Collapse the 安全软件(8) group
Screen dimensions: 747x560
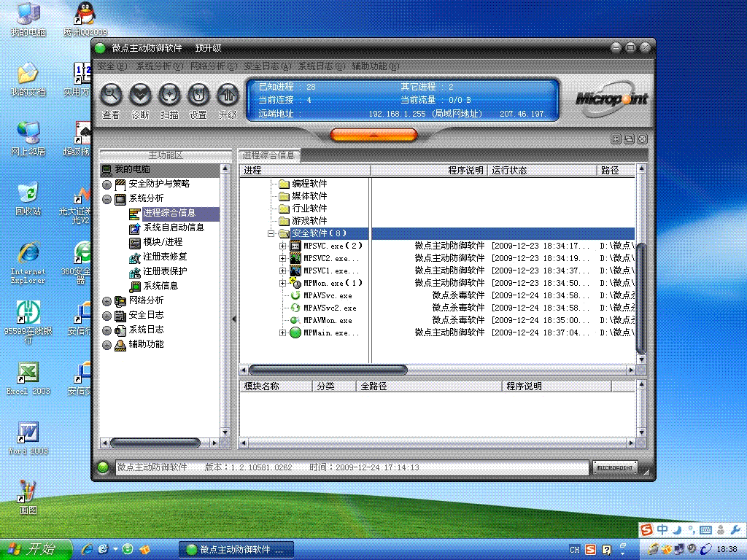click(271, 233)
